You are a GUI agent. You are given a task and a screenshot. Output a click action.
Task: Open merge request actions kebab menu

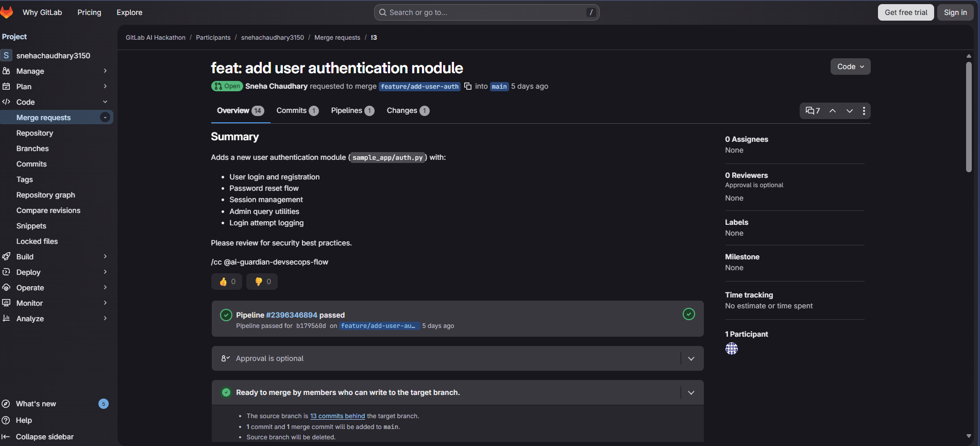point(864,111)
